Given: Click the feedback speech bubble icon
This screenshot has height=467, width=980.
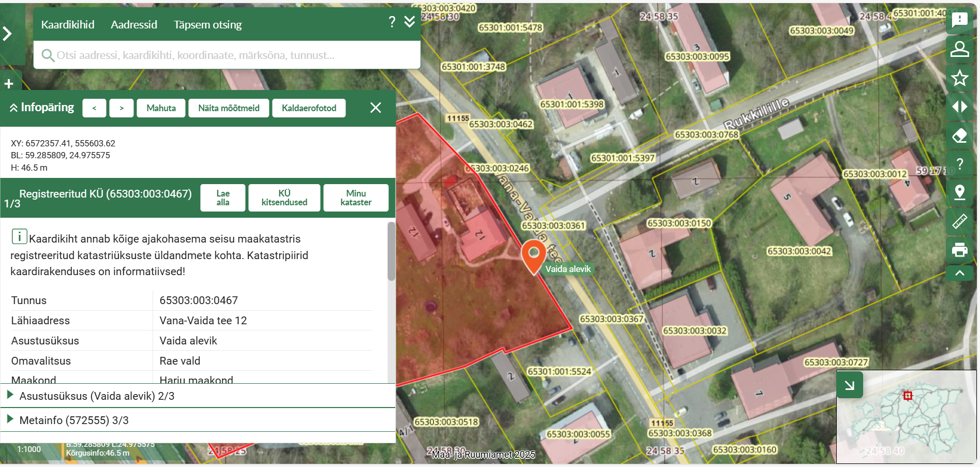Looking at the screenshot, I should (x=959, y=20).
